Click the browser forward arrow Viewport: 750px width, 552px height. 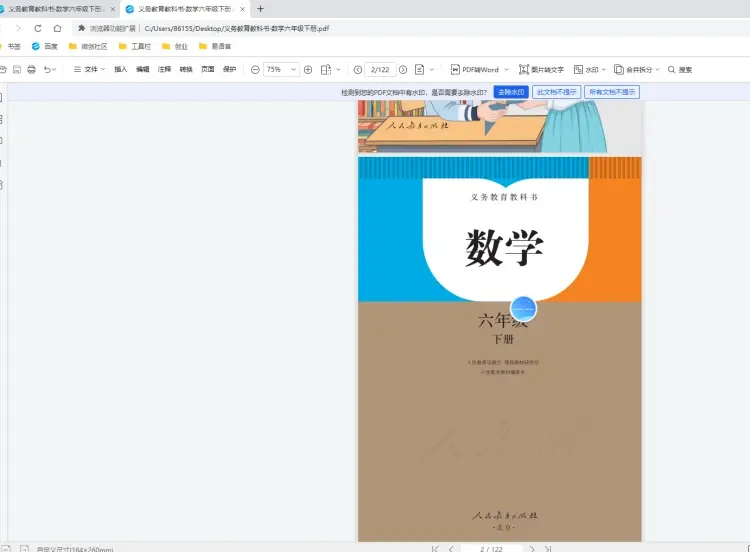click(x=18, y=28)
